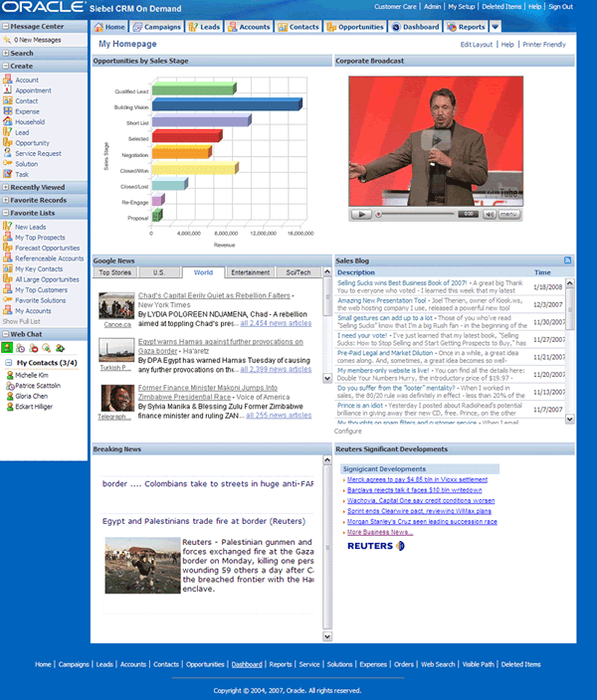Collapse the Favorite Lists section
This screenshot has height=700, width=597.
pos(6,213)
